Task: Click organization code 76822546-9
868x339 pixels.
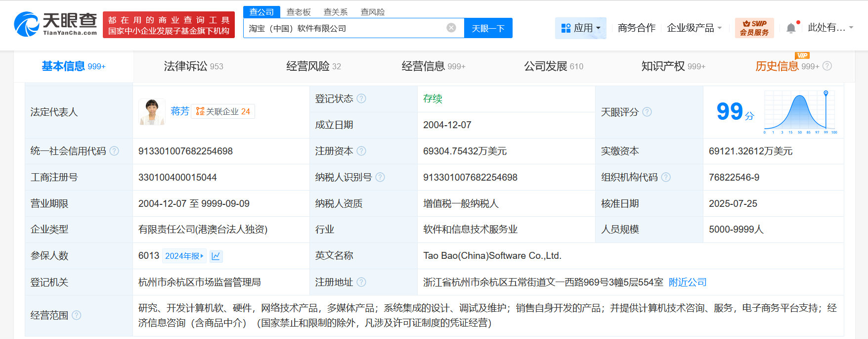Action: [x=734, y=177]
